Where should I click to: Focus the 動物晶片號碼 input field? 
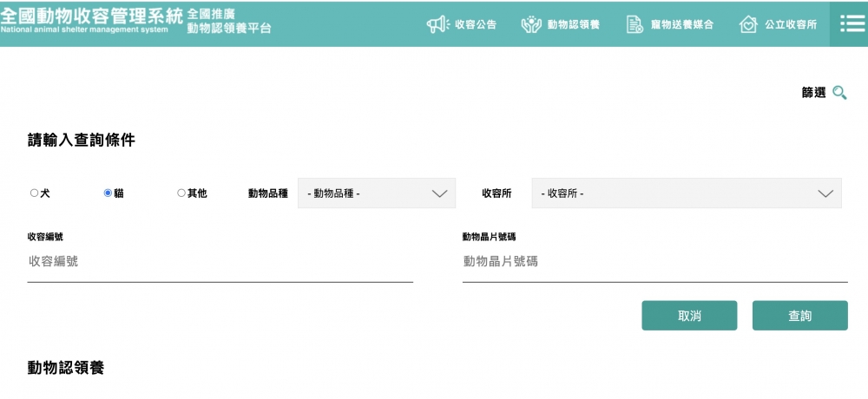coord(654,262)
